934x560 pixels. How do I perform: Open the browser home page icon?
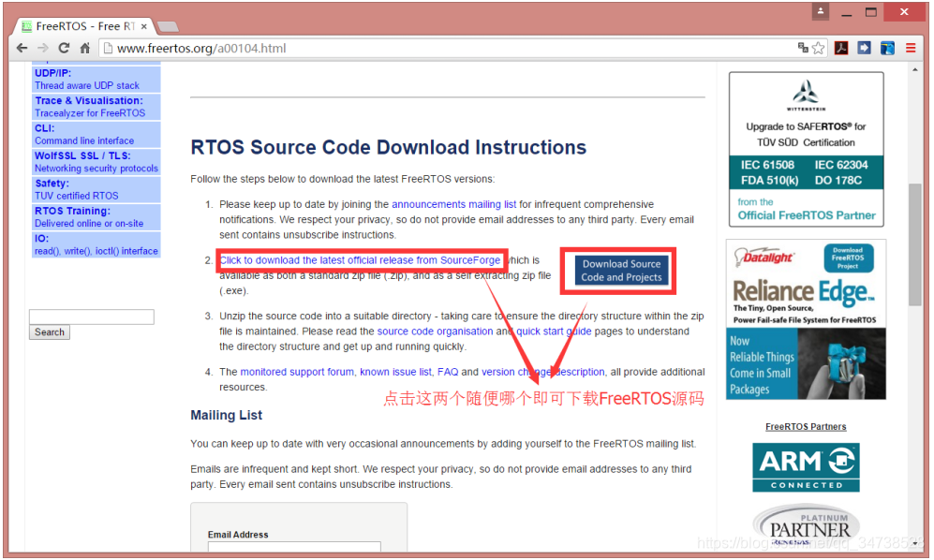84,49
